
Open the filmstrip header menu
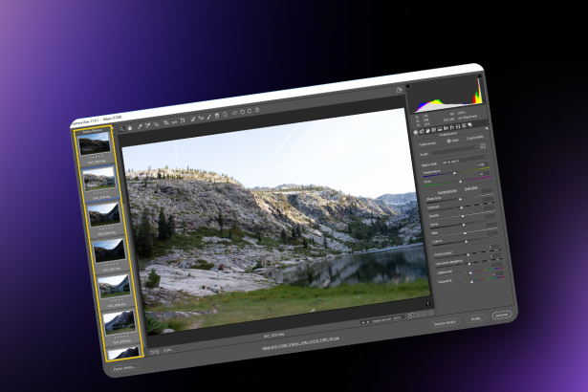coord(113,128)
